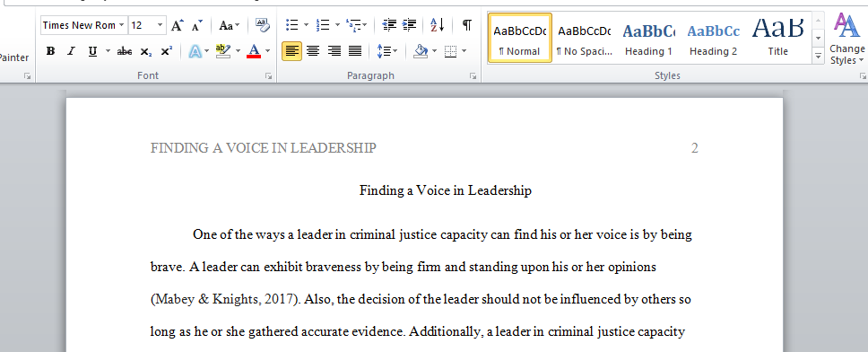868x352 pixels.
Task: Open the Font dialog box launcher
Action: tap(268, 76)
